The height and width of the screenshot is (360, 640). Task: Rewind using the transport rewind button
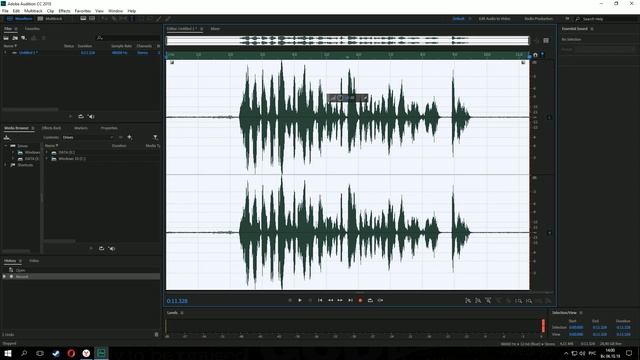point(330,300)
